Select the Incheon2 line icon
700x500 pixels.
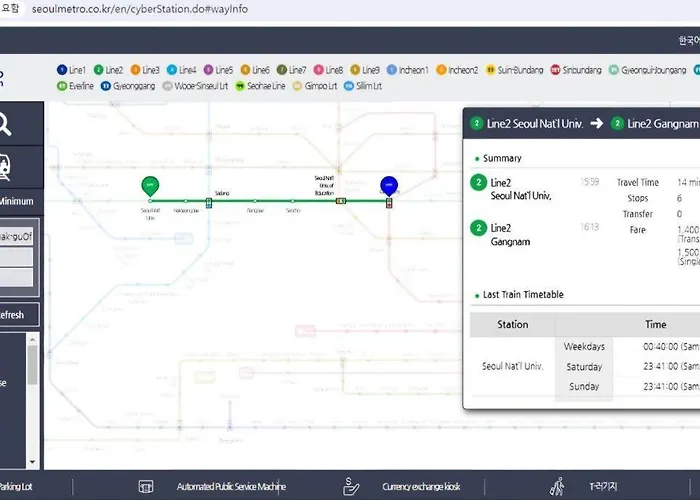441,70
